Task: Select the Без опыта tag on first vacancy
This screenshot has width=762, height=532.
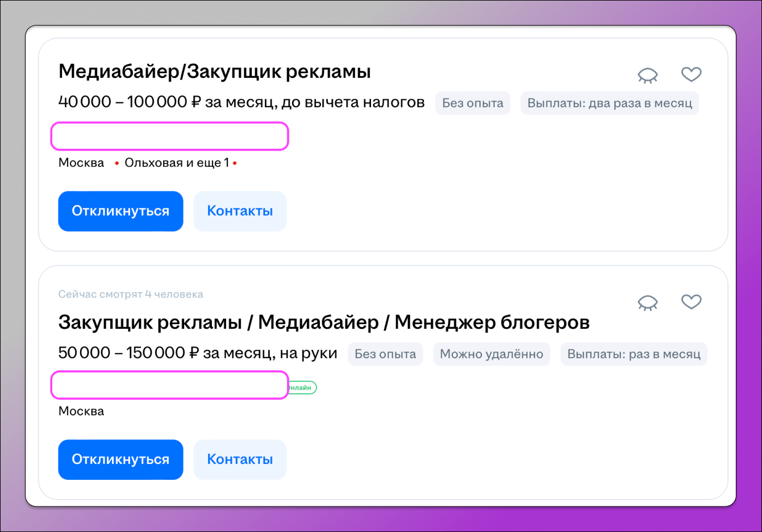Action: 472,103
